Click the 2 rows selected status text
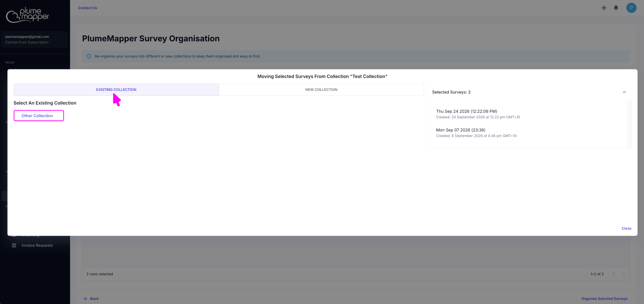 click(x=99, y=274)
